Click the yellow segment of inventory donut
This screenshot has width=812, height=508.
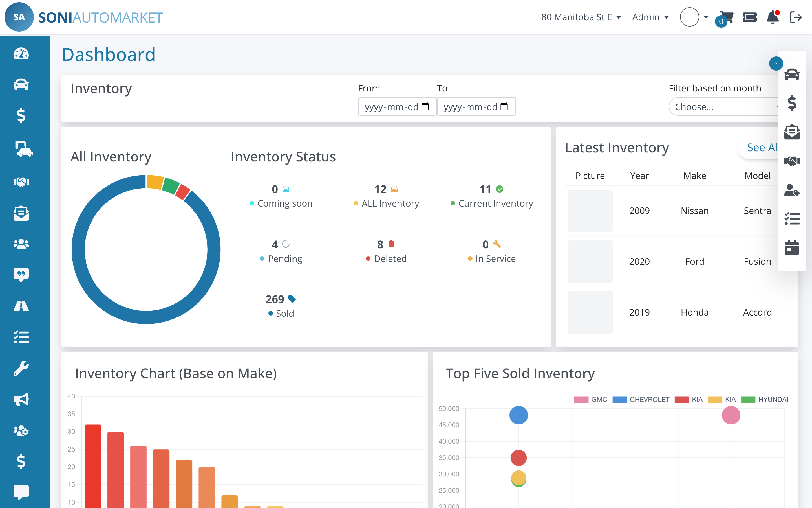pos(155,182)
